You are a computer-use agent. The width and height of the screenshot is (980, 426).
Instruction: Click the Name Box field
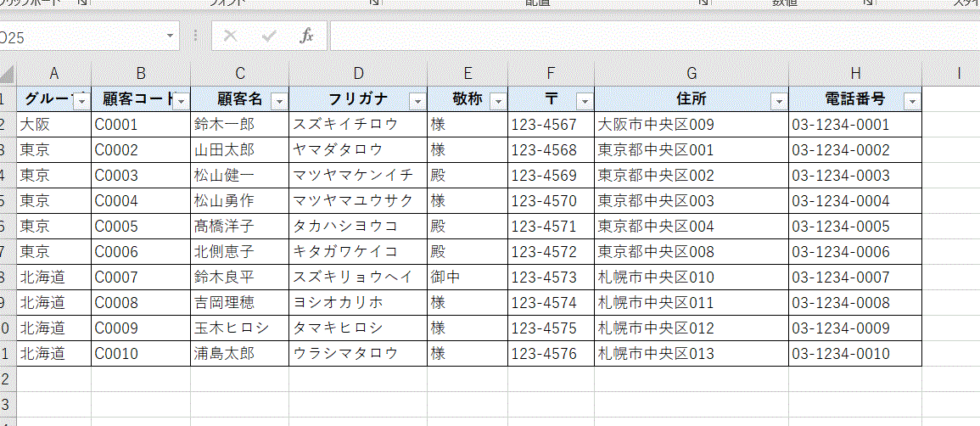pos(81,36)
